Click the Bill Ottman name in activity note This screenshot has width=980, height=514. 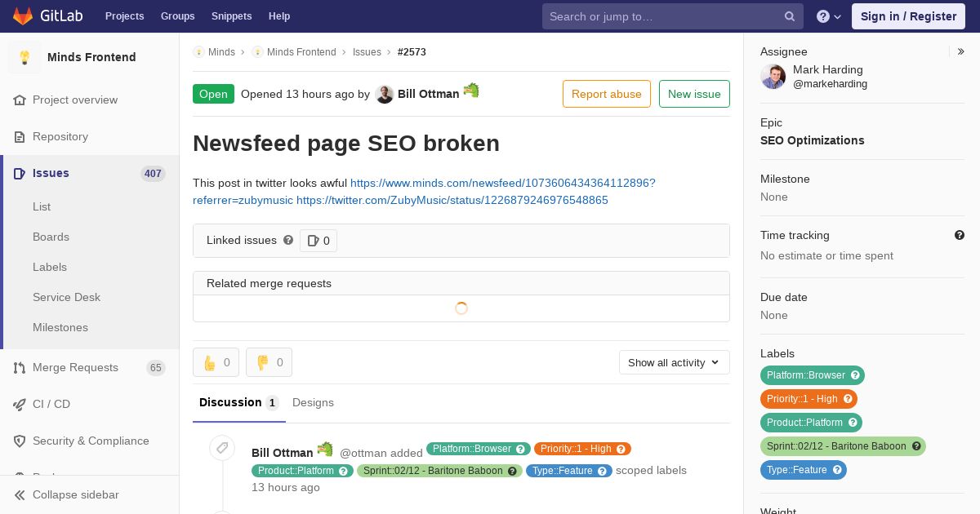[282, 453]
